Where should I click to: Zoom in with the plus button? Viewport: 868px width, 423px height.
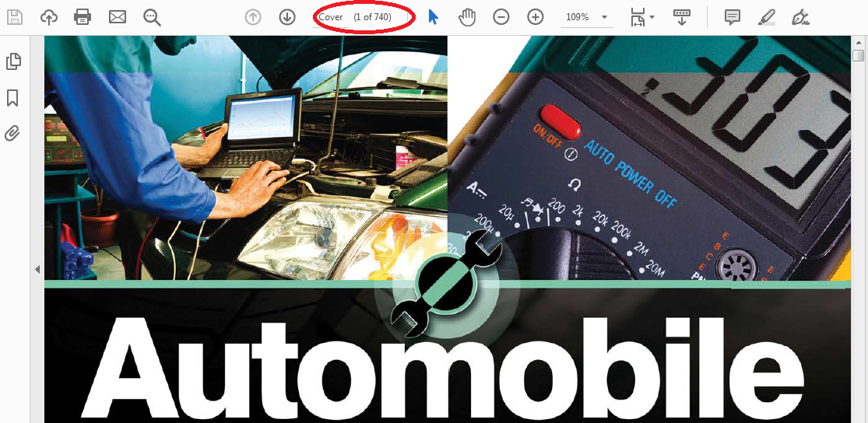pos(535,17)
